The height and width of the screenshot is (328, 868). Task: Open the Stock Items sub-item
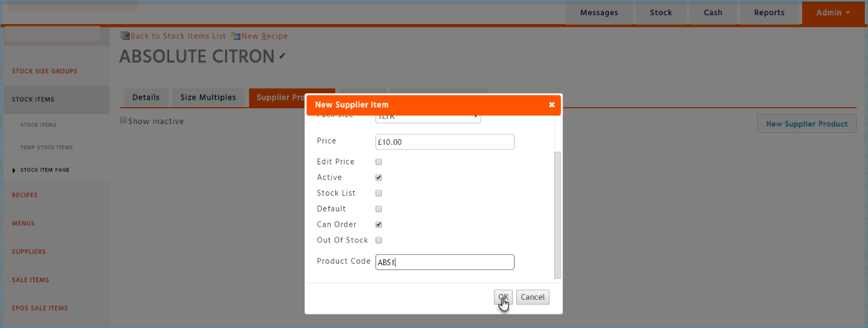tap(38, 125)
